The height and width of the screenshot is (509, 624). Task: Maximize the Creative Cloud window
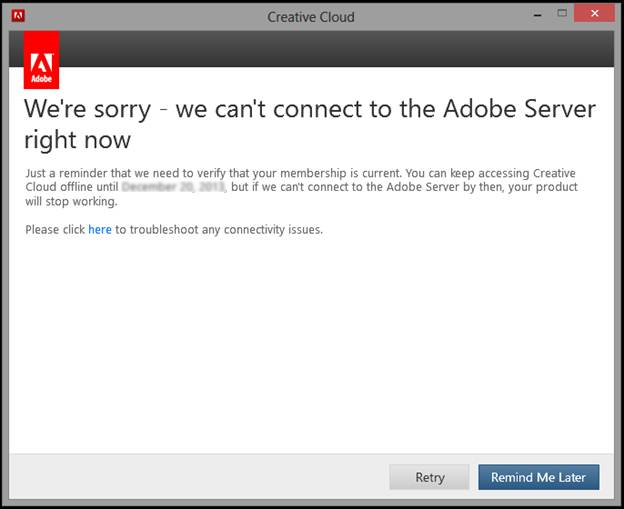coord(562,14)
